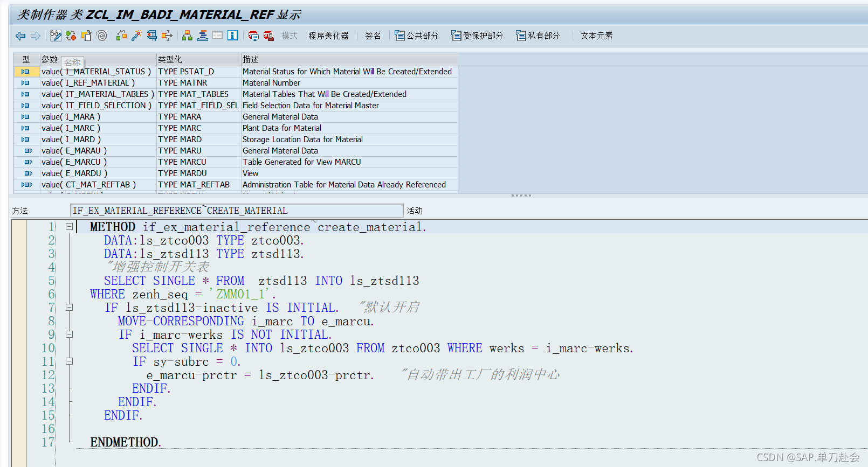Screen dimensions: 868x467
Task: Click exporting icon of E_MARAU row
Action: point(28,151)
